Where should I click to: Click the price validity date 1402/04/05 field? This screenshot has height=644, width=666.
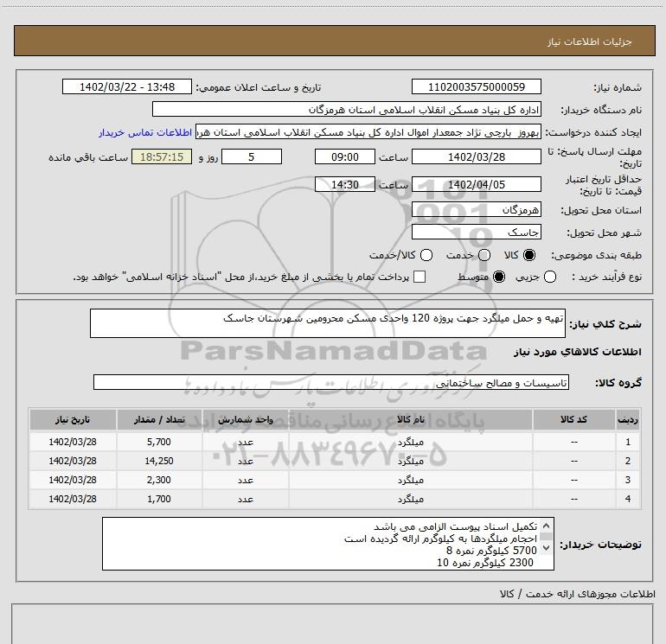pos(476,184)
